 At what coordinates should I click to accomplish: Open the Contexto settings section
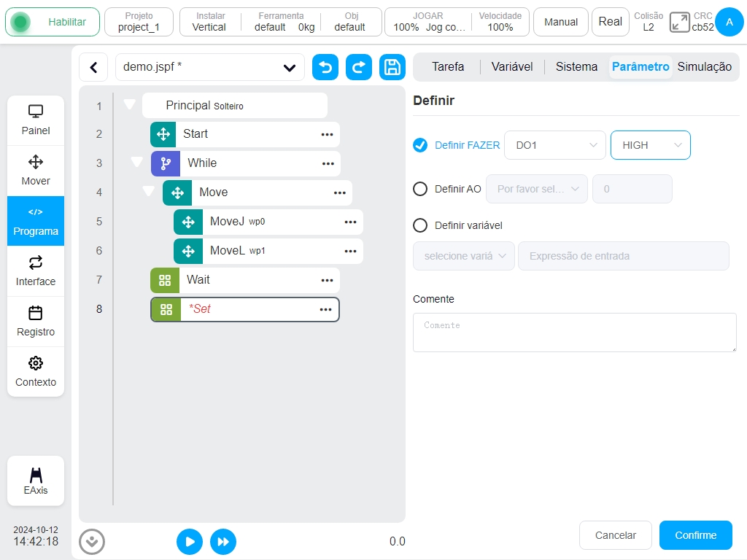click(x=36, y=372)
